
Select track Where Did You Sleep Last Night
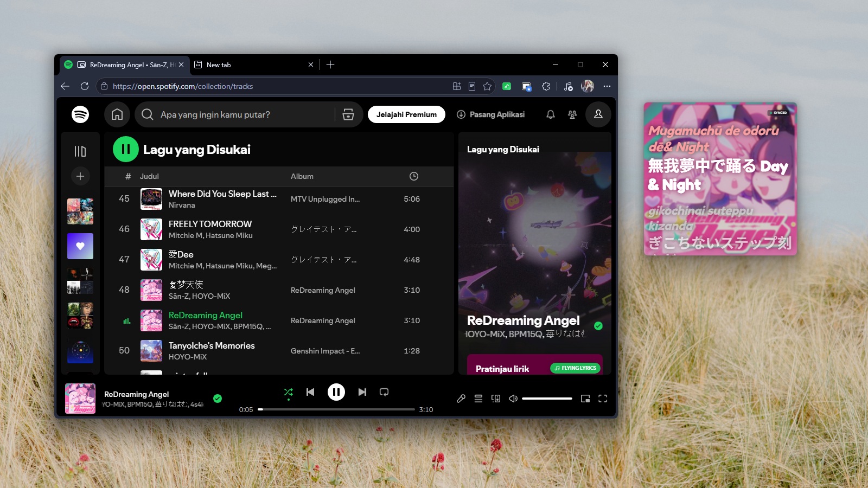[279, 199]
